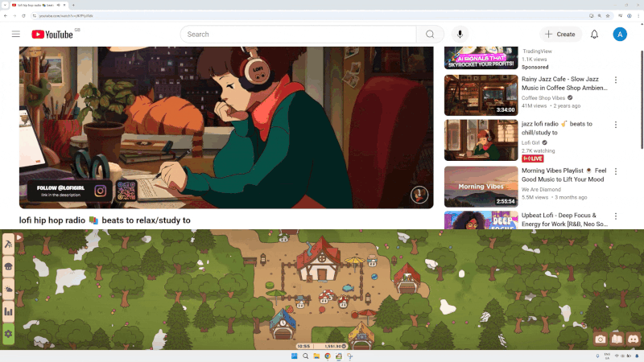Screen dimensions: 644x362
Task: Start voice search with the microphone
Action: pos(460,35)
